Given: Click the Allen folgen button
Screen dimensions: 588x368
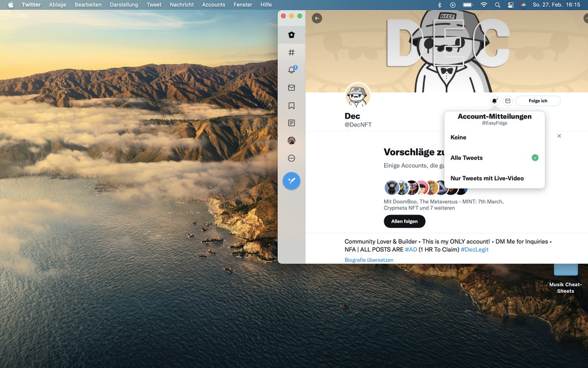Looking at the screenshot, I should [x=404, y=221].
